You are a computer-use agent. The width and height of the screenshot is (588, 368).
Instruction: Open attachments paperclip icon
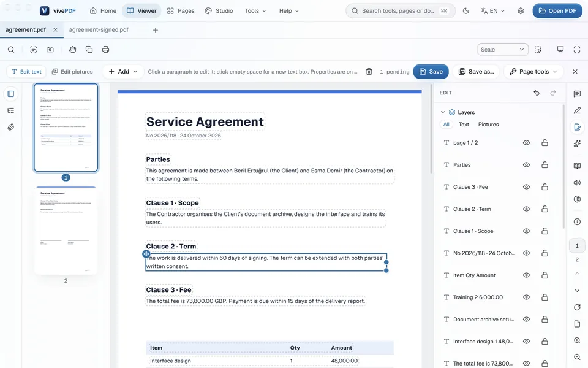(x=11, y=127)
